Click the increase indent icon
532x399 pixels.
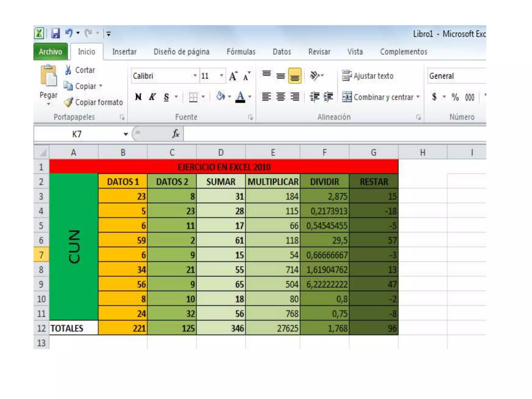point(329,97)
